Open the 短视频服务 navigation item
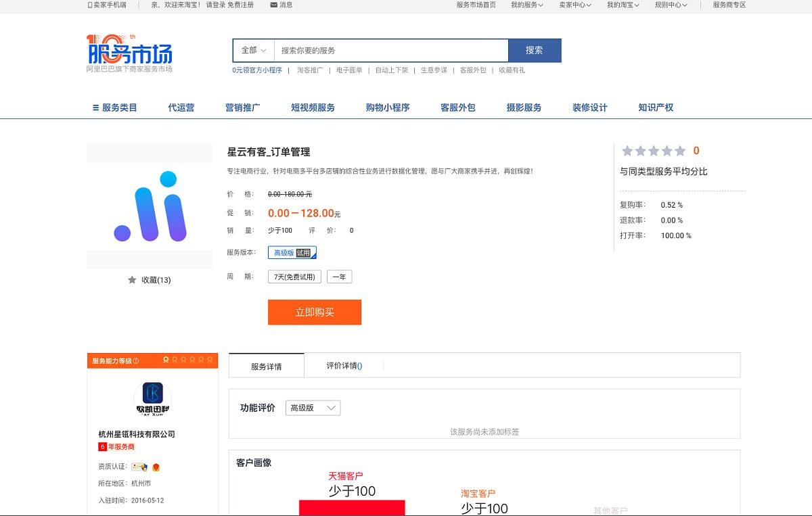Viewport: 812px width, 516px height. point(313,108)
